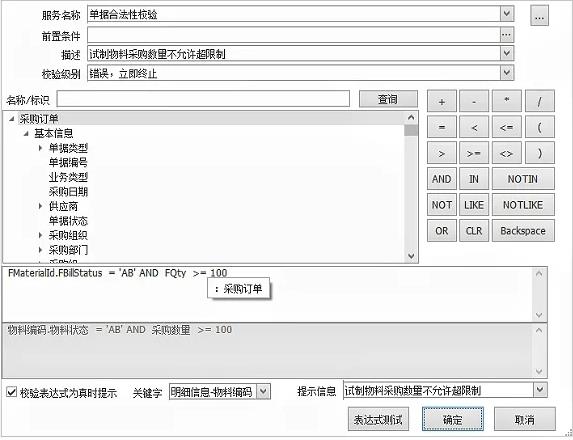
Task: Clear expression with CLR button
Action: (x=474, y=231)
